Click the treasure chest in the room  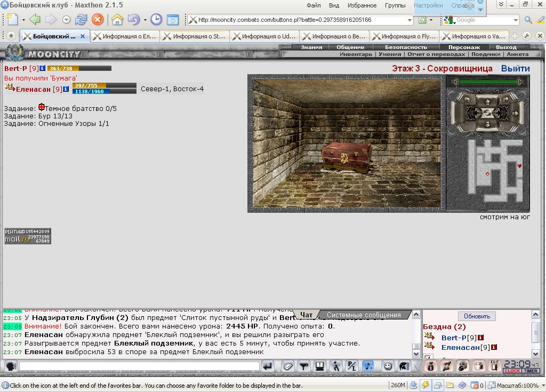tap(347, 157)
